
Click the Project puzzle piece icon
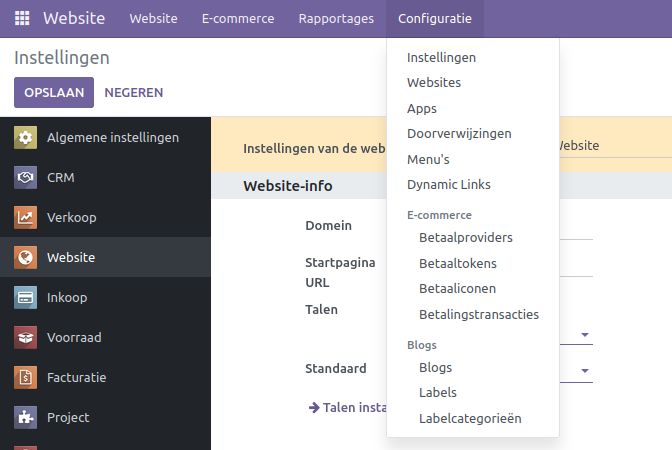point(25,417)
